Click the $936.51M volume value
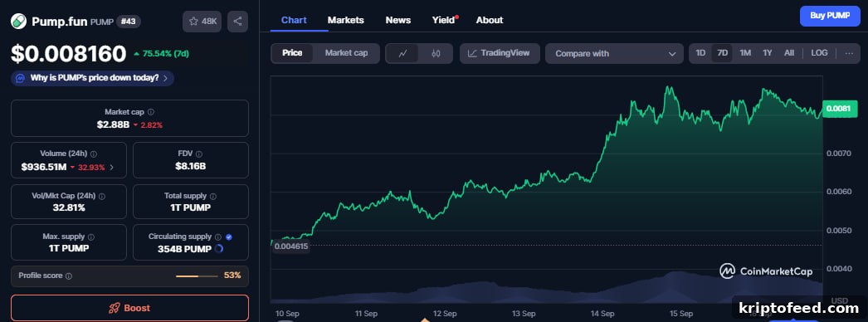Viewport: 868px width, 322px height. coord(44,167)
